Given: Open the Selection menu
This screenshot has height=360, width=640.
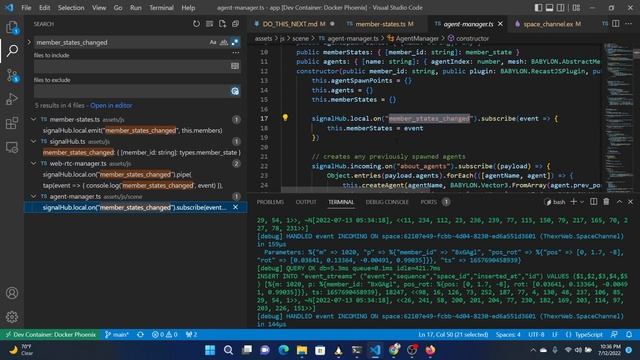Looking at the screenshot, I should 71,8.
